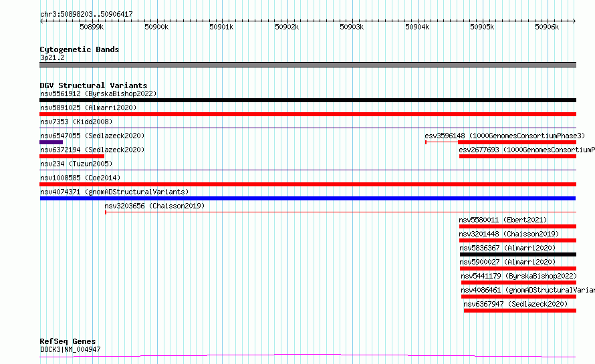Image resolution: width=595 pixels, height=364 pixels.
Task: Open nsv4074371 (gnomADStructuralVariants) label
Action: click(114, 192)
